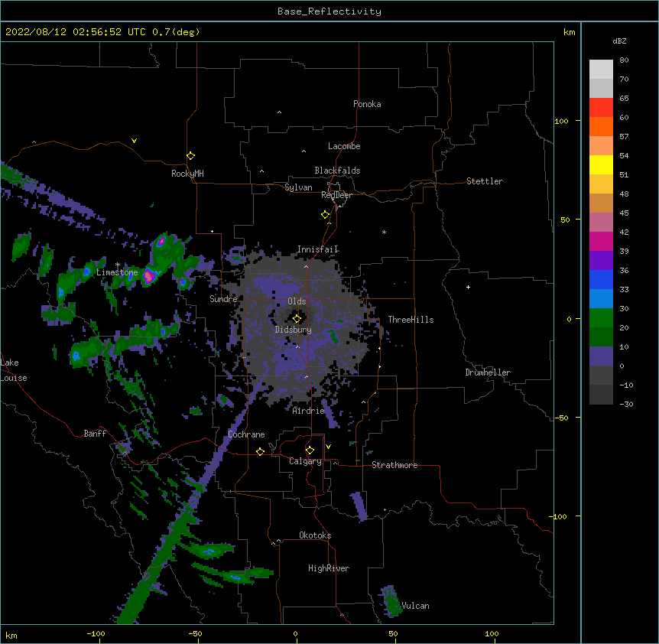Image resolution: width=659 pixels, height=644 pixels.
Task: Select the -100 tick on bottom axis
Action: tap(96, 633)
